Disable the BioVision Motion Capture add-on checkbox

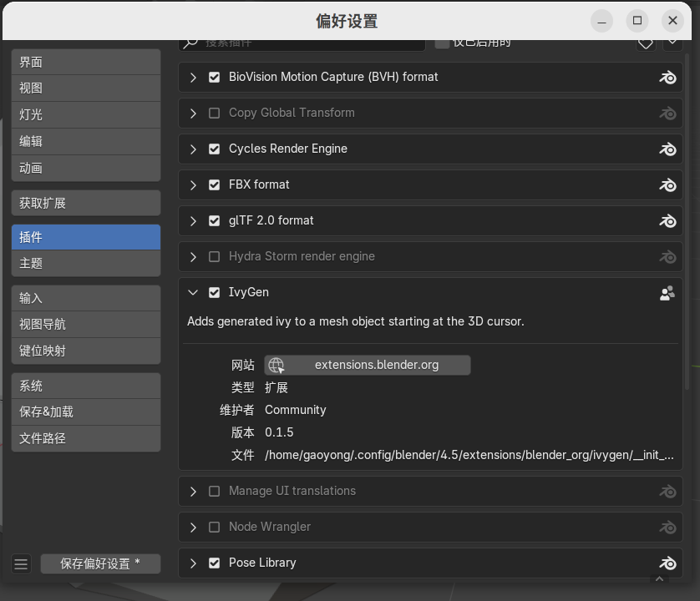(215, 77)
